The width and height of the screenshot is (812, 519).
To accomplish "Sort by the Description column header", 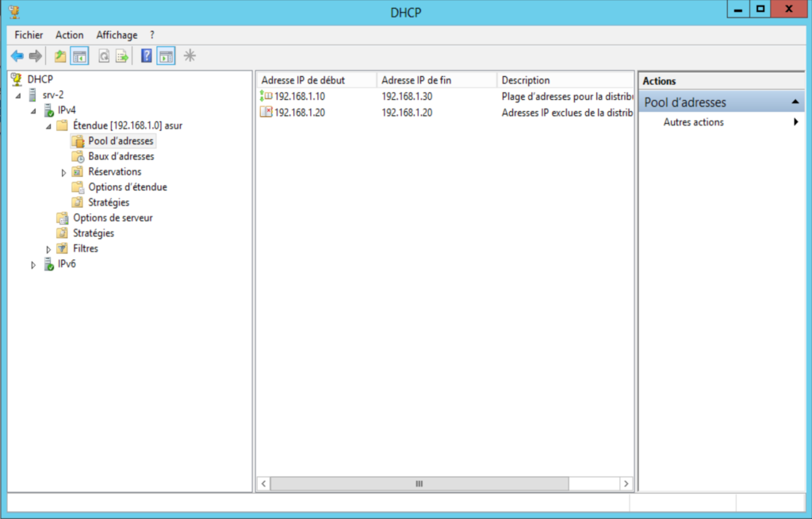I will point(565,80).
